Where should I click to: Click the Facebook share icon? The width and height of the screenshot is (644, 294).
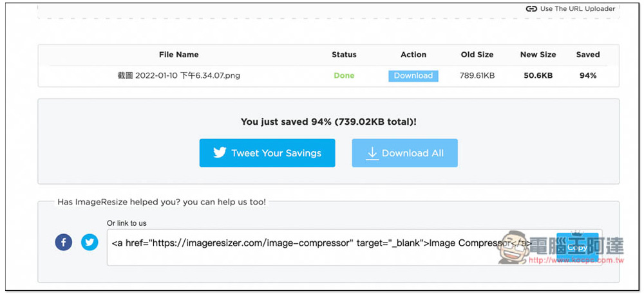64,243
